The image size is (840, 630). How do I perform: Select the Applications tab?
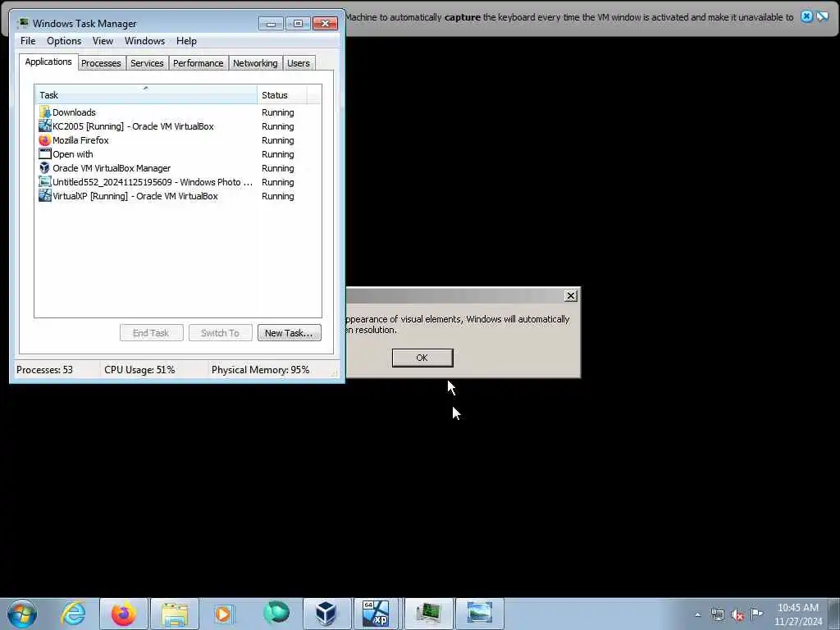tap(48, 62)
